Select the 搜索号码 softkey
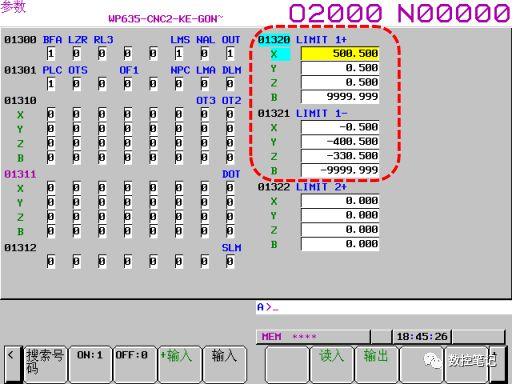 (x=45, y=364)
